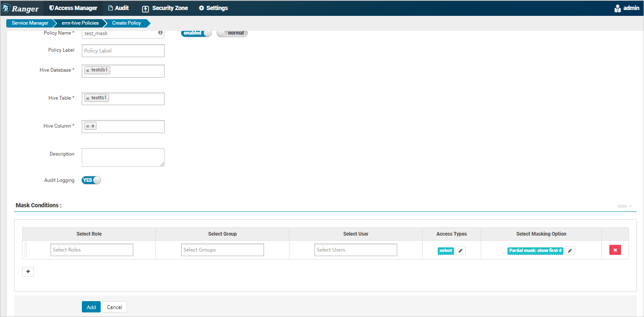
Task: Click inside the Hive Column field
Action: coord(123,126)
